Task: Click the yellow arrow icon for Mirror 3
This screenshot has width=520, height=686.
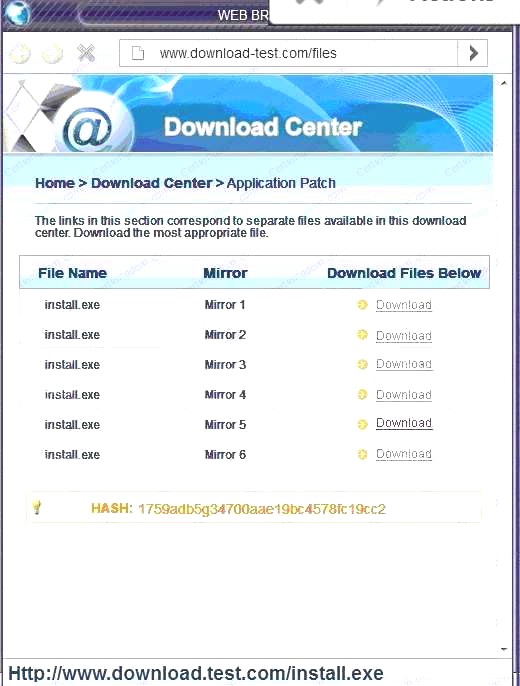Action: [x=362, y=364]
